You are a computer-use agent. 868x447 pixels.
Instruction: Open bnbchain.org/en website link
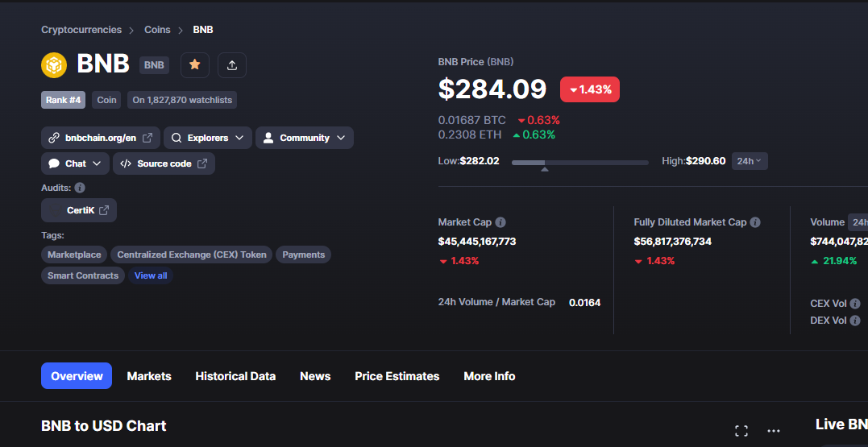click(101, 138)
